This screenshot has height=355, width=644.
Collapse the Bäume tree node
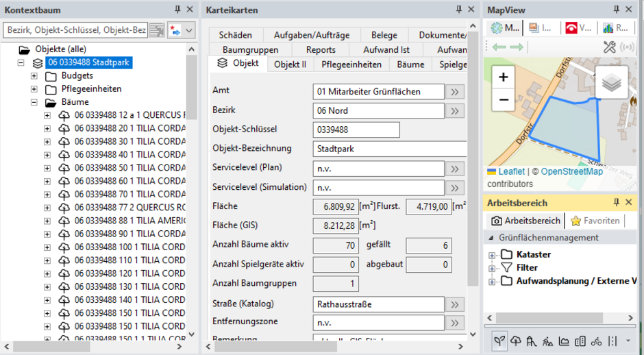click(x=34, y=102)
